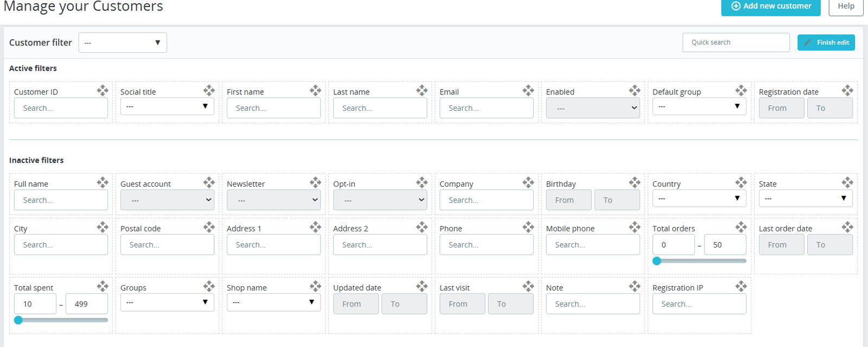Click the move handle of Newsletter filter
This screenshot has width=868, height=347.
click(x=315, y=182)
